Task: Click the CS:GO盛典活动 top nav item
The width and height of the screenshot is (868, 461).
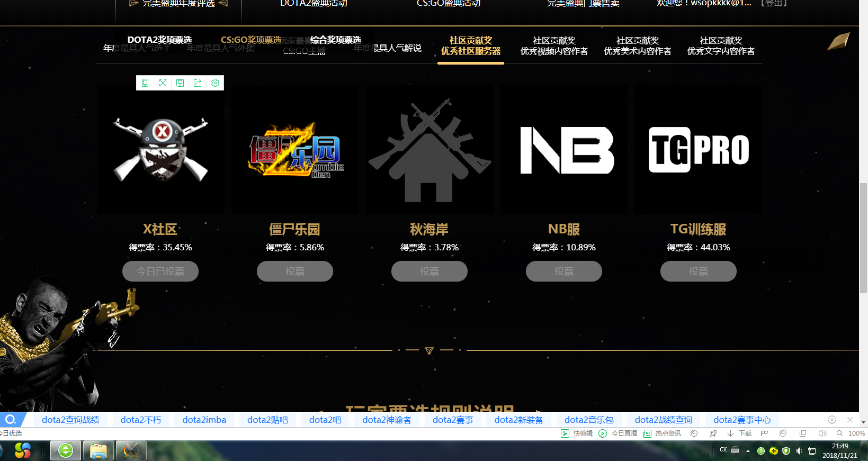Action: [449, 3]
